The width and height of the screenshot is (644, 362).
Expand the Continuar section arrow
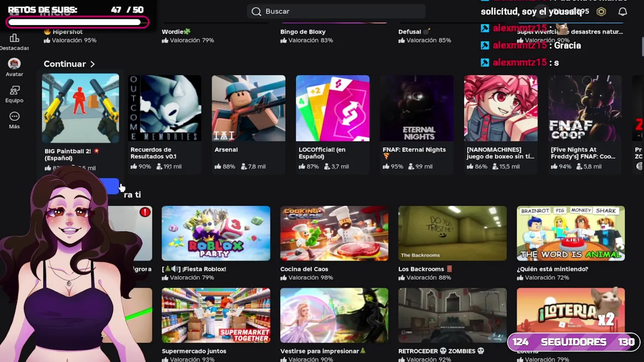pyautogui.click(x=93, y=64)
